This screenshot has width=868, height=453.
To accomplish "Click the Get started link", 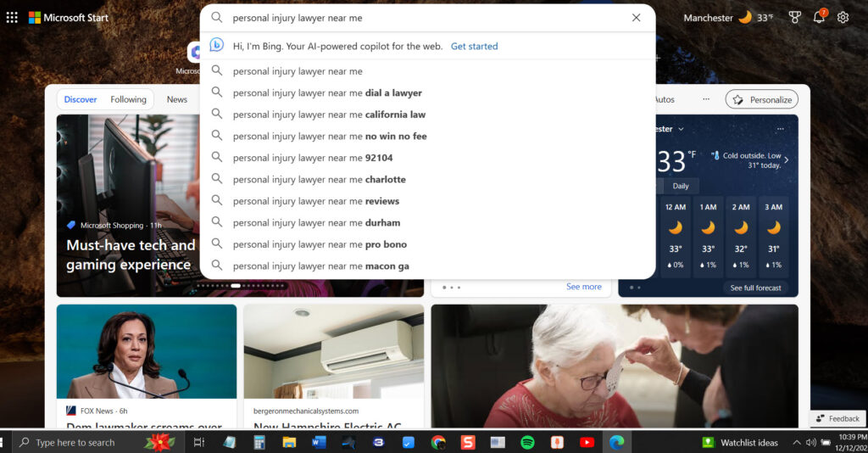I will [475, 47].
